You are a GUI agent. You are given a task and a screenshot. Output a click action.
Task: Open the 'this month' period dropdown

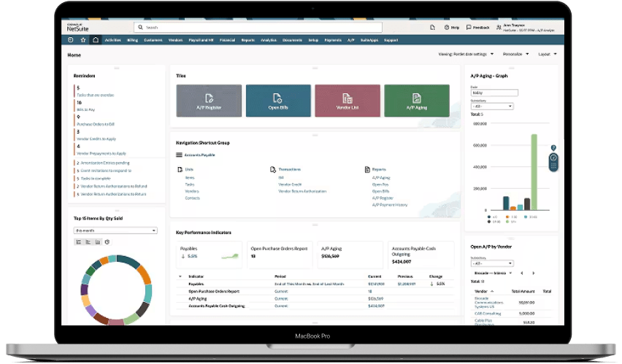[115, 231]
